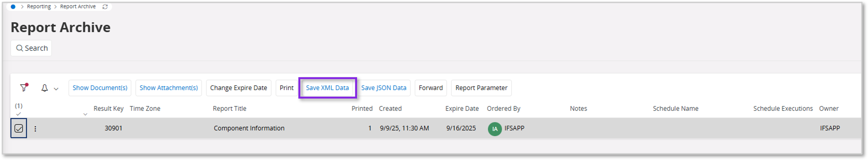
Task: Click the notification bell icon
Action: (x=44, y=88)
